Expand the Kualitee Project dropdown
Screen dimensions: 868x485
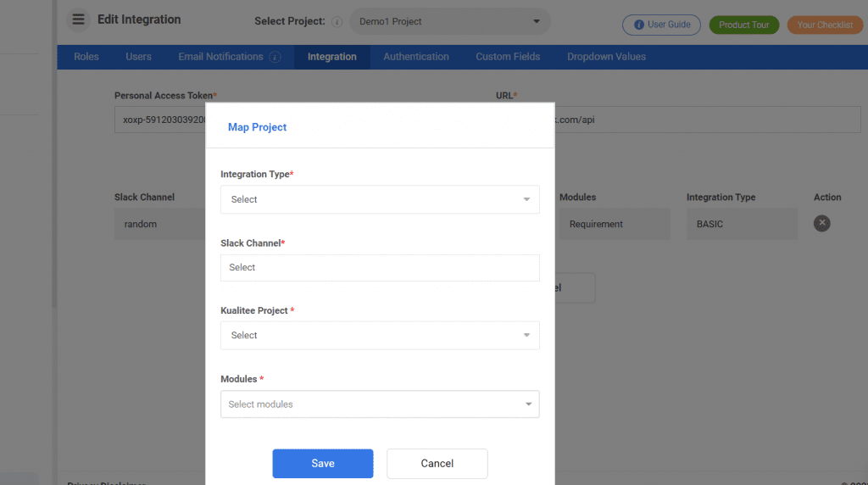(x=380, y=335)
